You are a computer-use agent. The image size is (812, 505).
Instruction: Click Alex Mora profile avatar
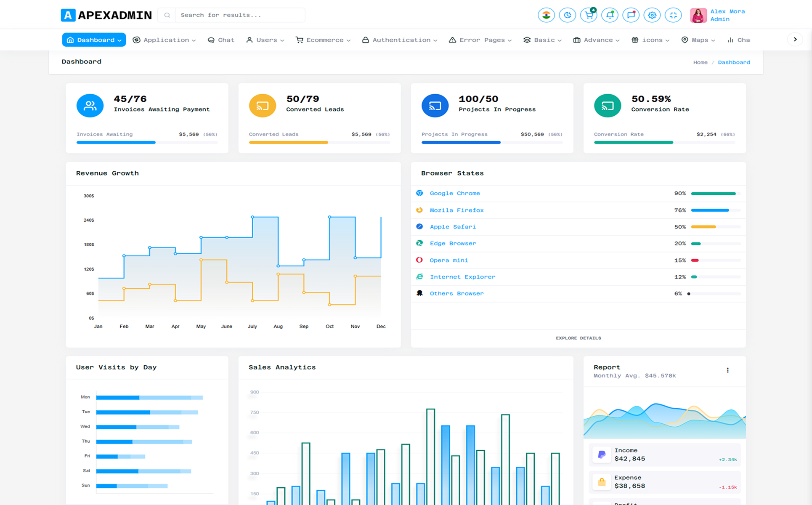point(698,15)
